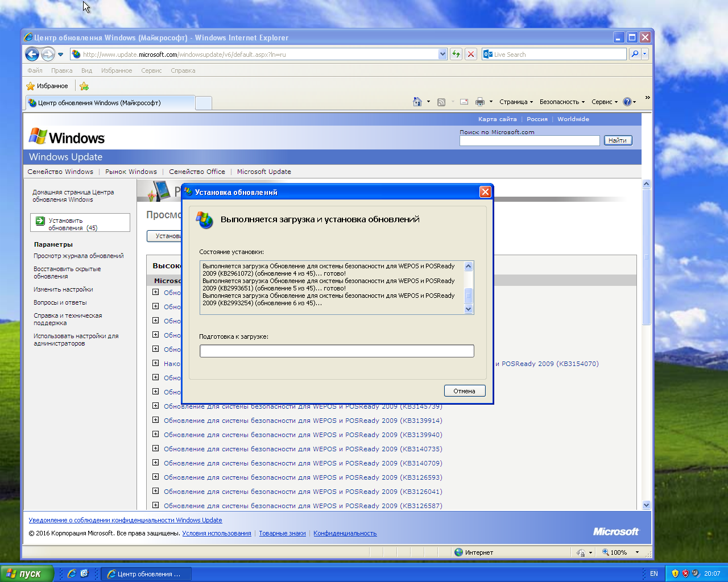Click the Refresh page icon
This screenshot has width=728, height=582.
456,54
